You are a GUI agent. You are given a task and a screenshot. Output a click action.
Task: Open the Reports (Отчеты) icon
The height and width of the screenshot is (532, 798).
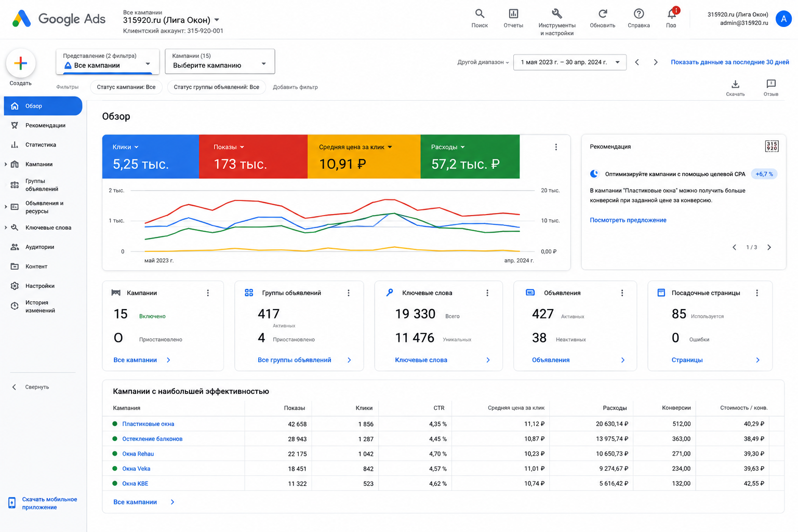tap(513, 14)
